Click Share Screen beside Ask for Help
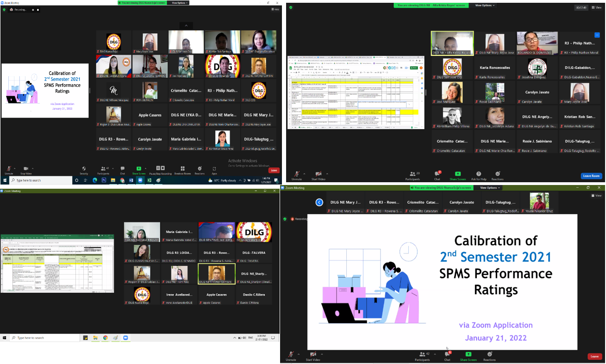The image size is (606, 364). [457, 176]
